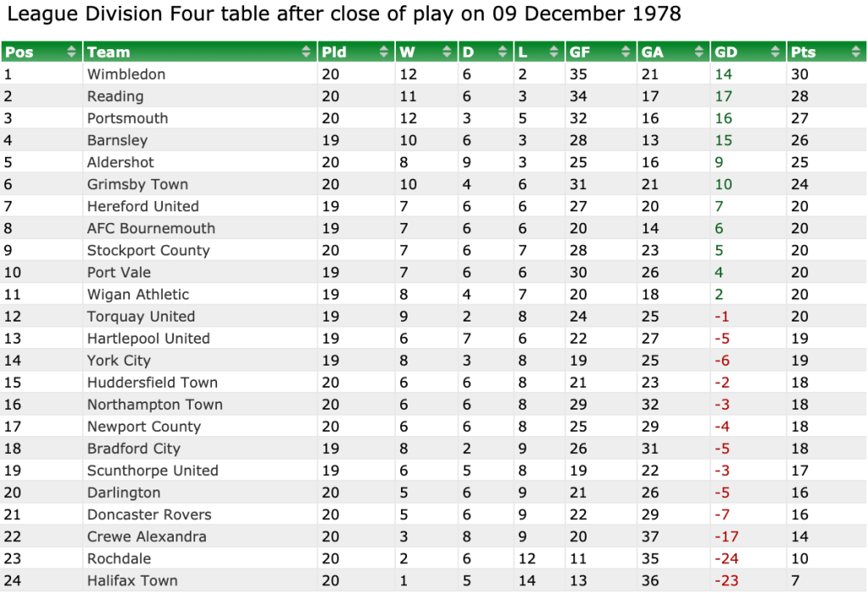
Task: Click on AFC Bournemouth team name
Action: (x=151, y=229)
